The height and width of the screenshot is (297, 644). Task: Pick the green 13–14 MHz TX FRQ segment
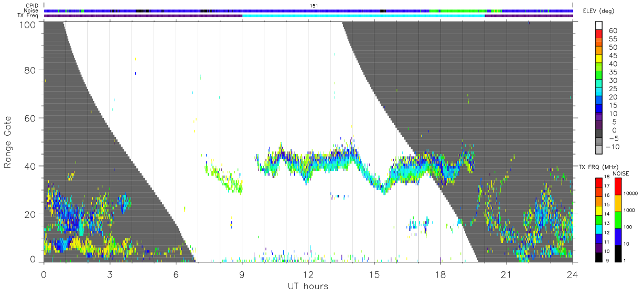click(599, 219)
